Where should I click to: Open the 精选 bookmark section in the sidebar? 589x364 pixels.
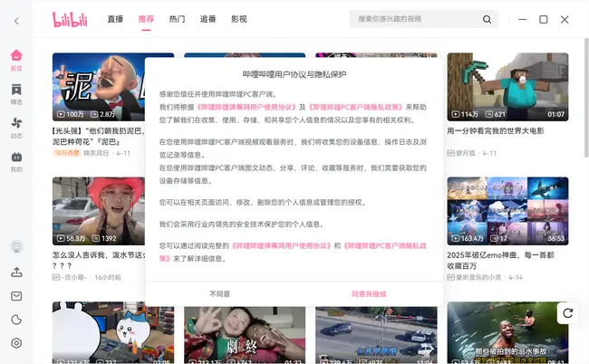[x=16, y=94]
